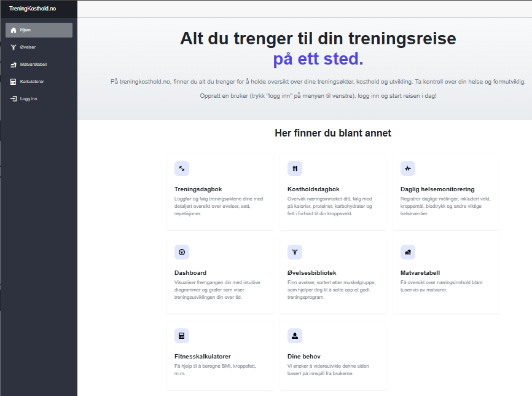Image resolution: width=532 pixels, height=396 pixels.
Task: Select the Fitnesskalkulatorer card heading
Action: point(203,356)
